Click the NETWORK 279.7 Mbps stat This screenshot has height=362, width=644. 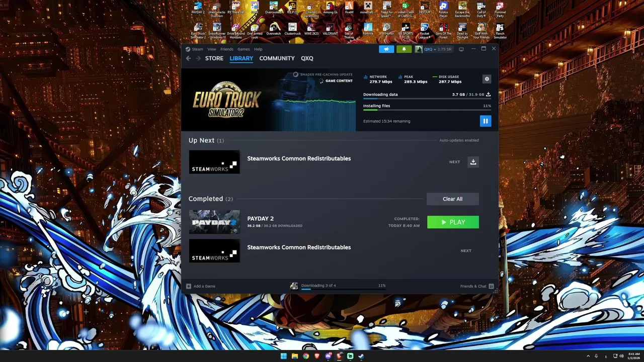pyautogui.click(x=378, y=79)
